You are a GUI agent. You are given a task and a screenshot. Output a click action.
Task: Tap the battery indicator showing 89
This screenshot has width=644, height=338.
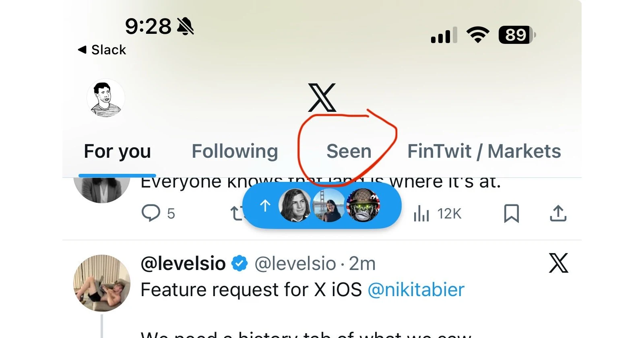click(517, 35)
